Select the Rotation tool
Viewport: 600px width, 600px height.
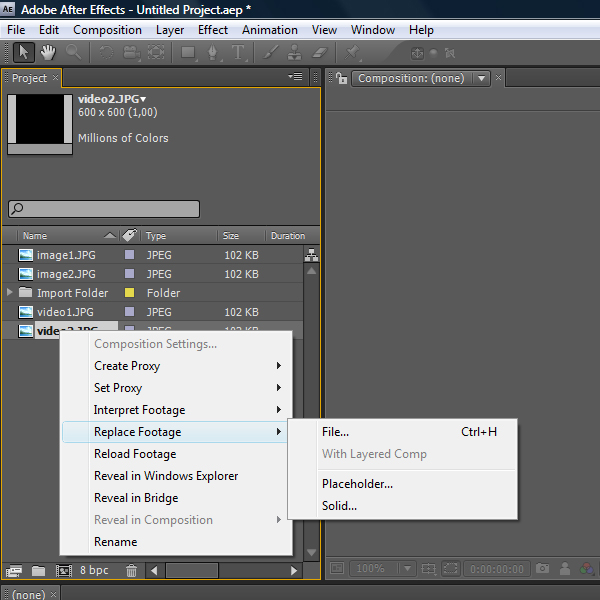click(106, 52)
